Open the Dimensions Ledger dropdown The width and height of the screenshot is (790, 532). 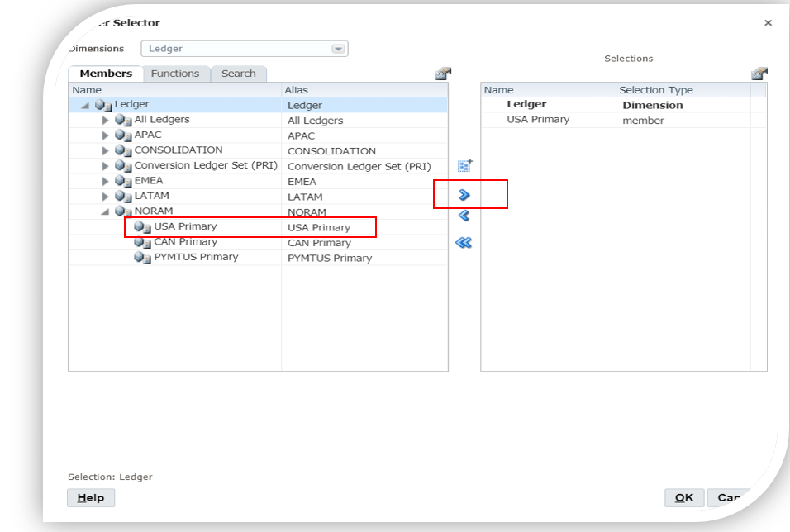tap(337, 49)
